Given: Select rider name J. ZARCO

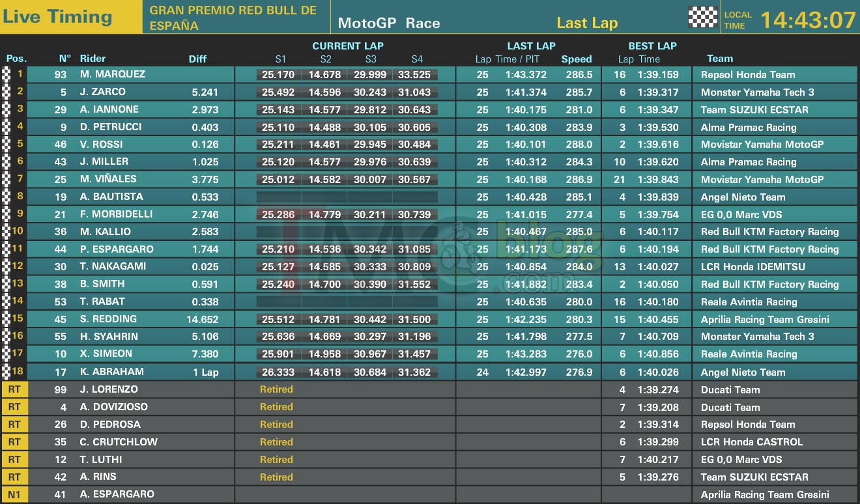Looking at the screenshot, I should click(x=103, y=92).
